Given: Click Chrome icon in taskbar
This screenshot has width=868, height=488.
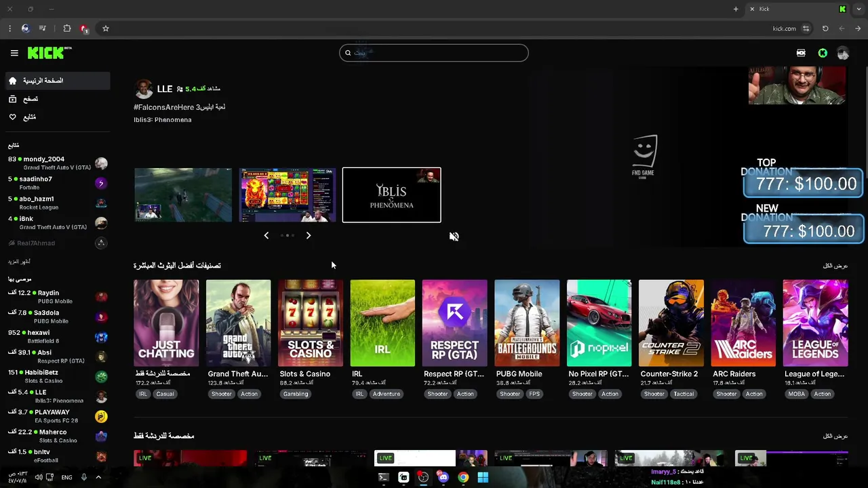Looking at the screenshot, I should [463, 477].
